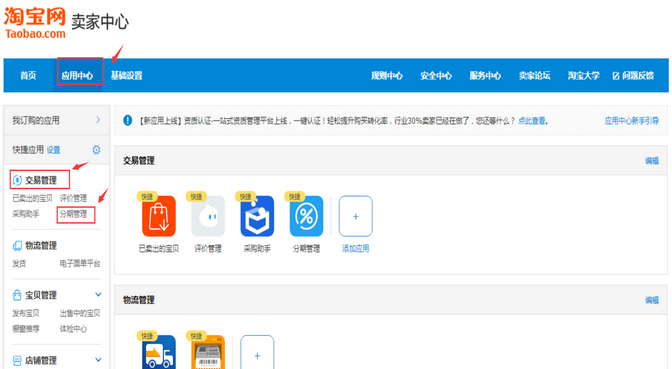This screenshot has width=672, height=369.
Task: Click the 添加应用 plus tile in 交易管理
Action: click(356, 216)
